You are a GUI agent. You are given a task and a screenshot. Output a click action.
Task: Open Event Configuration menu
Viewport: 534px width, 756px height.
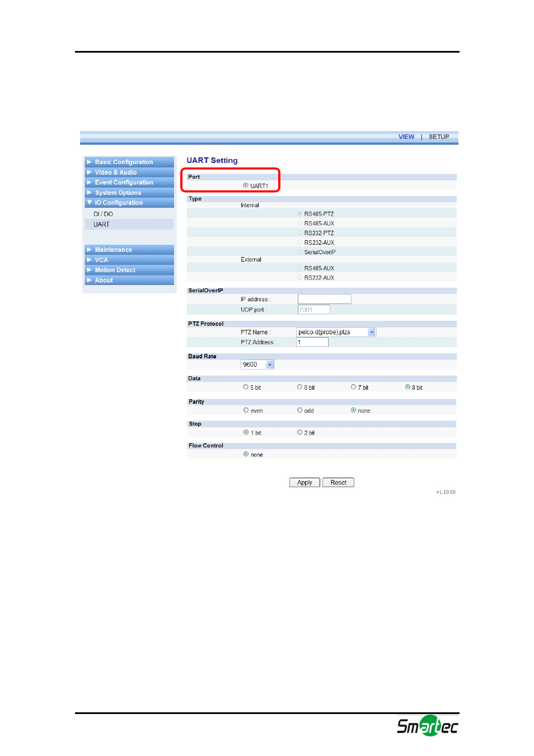[129, 183]
